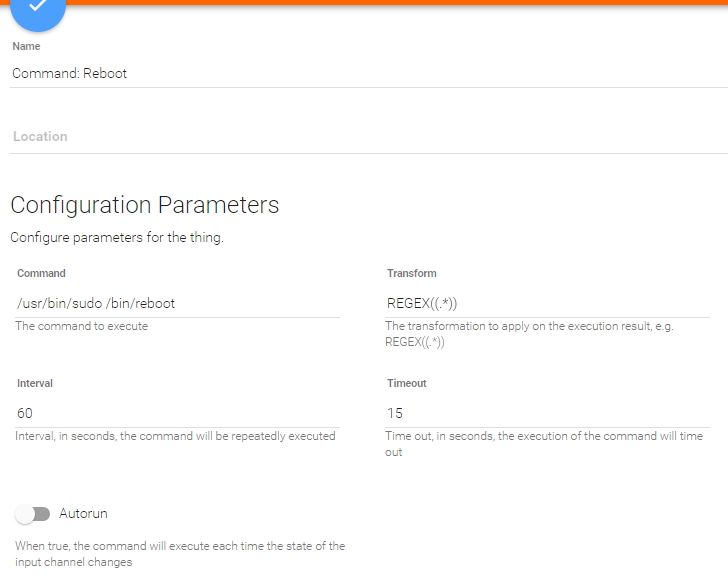Image resolution: width=728 pixels, height=586 pixels.
Task: Click the Autorun description about input channel
Action: point(180,554)
